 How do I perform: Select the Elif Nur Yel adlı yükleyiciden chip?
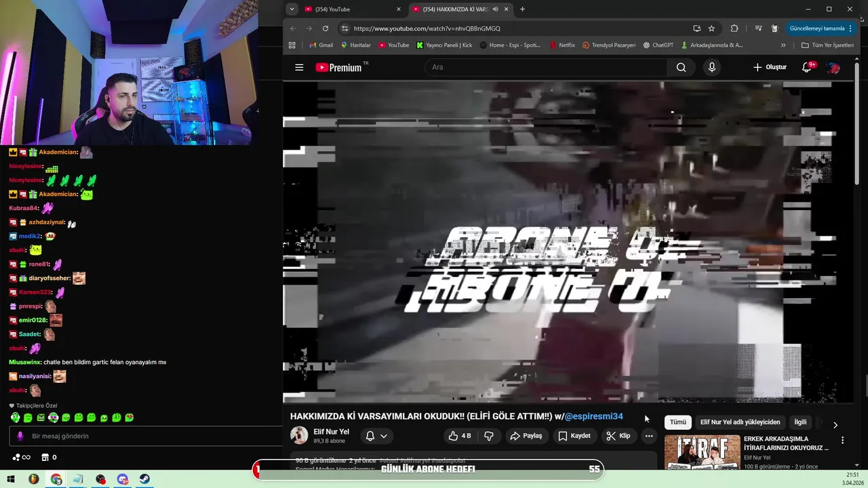pos(740,422)
